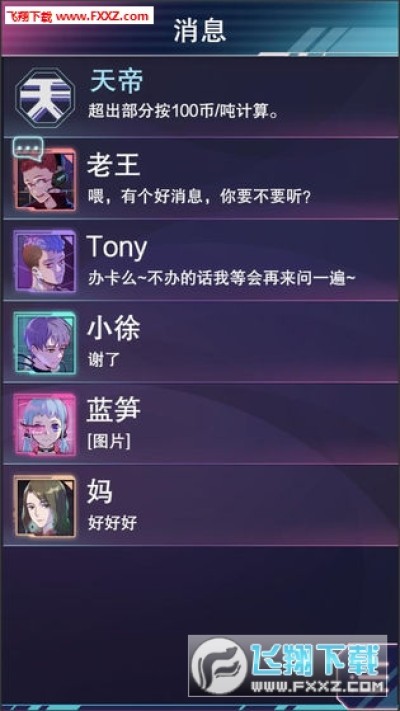Open the 蓝笋 conversation name
The image size is (400, 711).
(113, 410)
